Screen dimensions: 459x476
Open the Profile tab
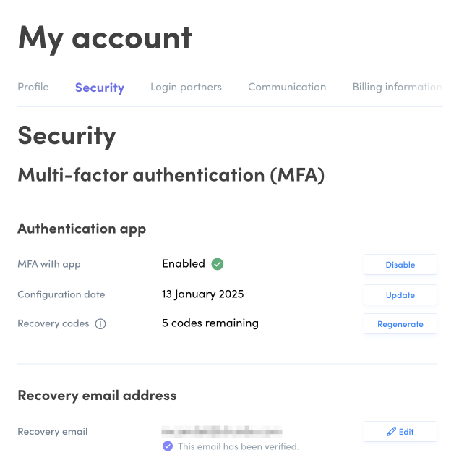pos(33,87)
